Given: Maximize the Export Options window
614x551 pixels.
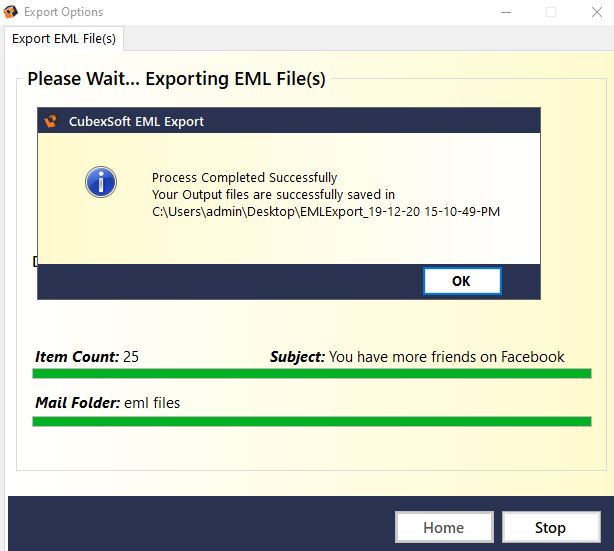Looking at the screenshot, I should click(551, 12).
